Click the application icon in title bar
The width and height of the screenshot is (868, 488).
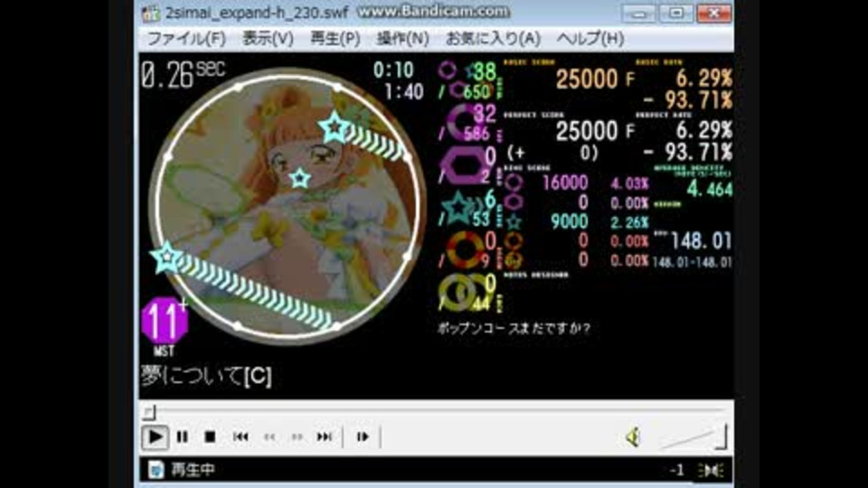click(x=150, y=13)
